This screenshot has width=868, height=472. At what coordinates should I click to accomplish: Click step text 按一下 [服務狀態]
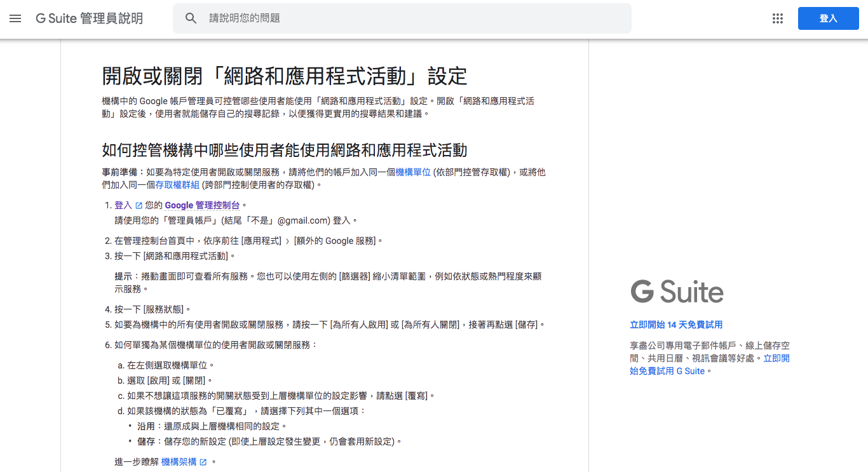coord(153,309)
